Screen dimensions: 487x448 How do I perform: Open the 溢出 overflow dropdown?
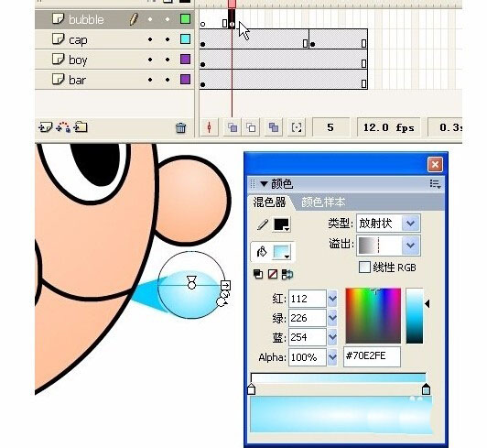click(388, 246)
